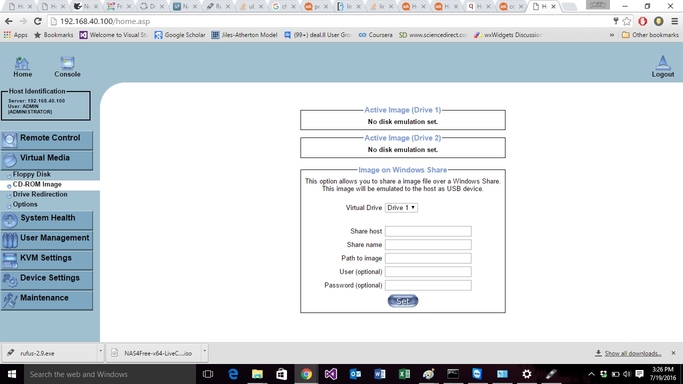Focus the Path to image field
Image resolution: width=683 pixels, height=384 pixels.
click(x=428, y=258)
